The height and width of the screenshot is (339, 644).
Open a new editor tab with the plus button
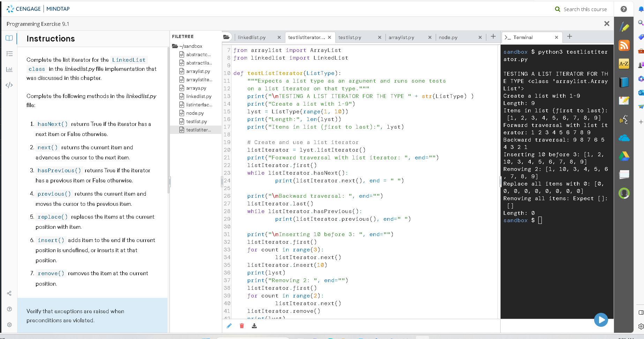(493, 36)
